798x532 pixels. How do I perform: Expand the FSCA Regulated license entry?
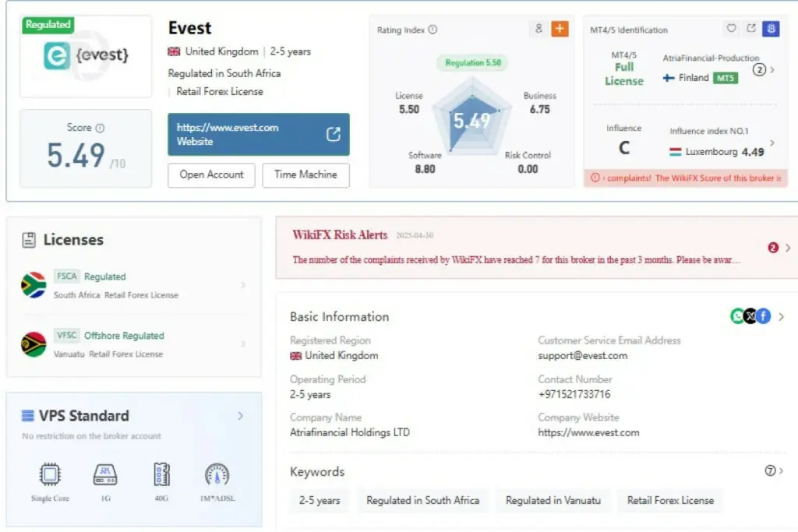tap(243, 285)
